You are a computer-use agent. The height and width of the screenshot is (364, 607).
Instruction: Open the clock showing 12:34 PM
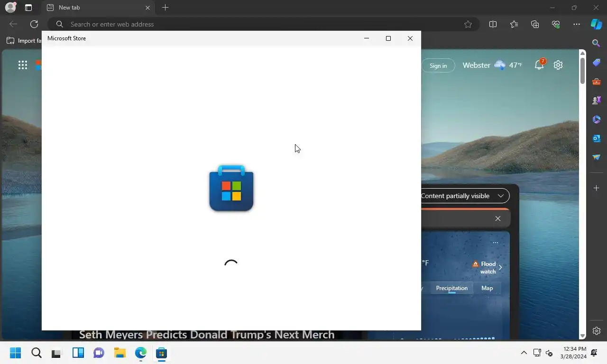coord(573,353)
